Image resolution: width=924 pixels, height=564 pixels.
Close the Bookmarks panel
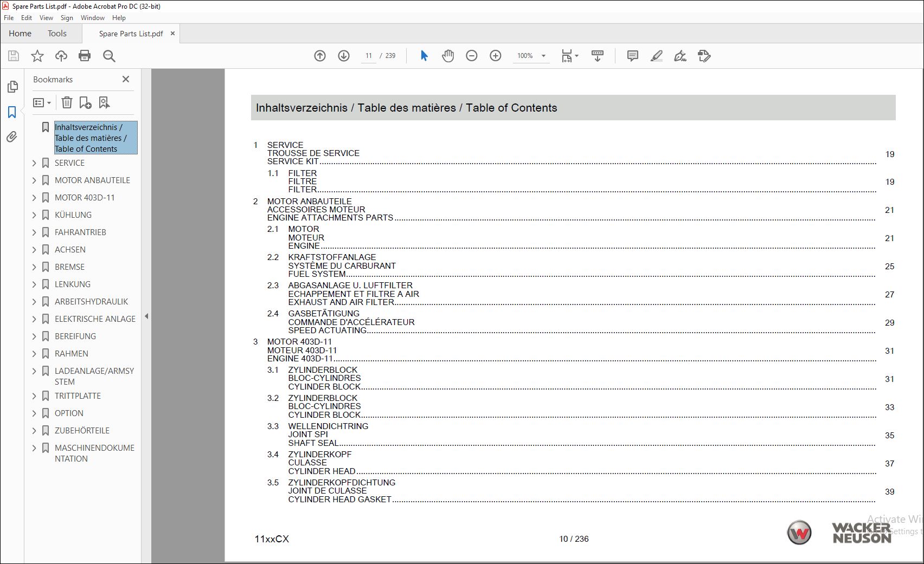point(126,79)
